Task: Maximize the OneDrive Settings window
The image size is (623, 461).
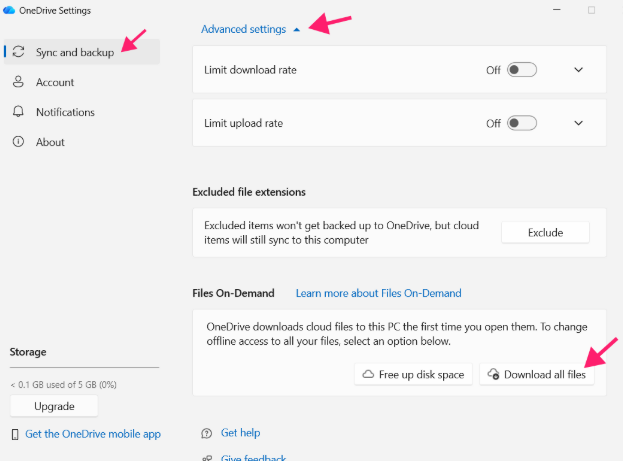Action: tap(592, 10)
